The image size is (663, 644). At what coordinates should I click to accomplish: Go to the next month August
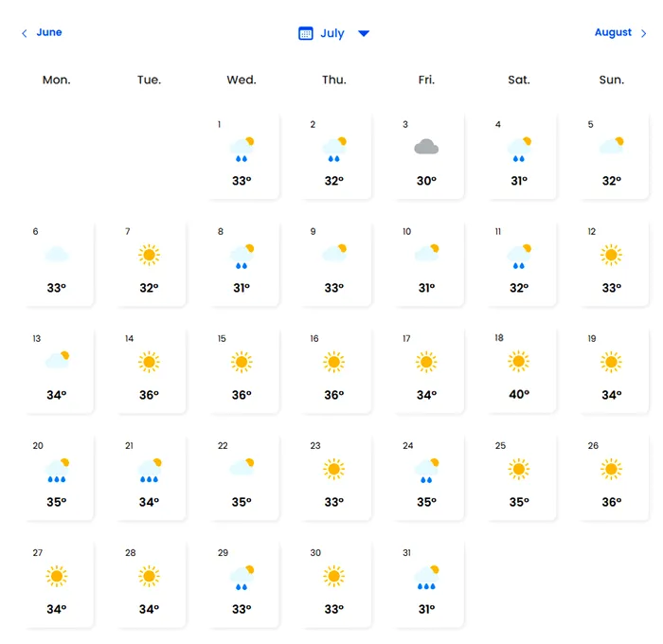613,32
